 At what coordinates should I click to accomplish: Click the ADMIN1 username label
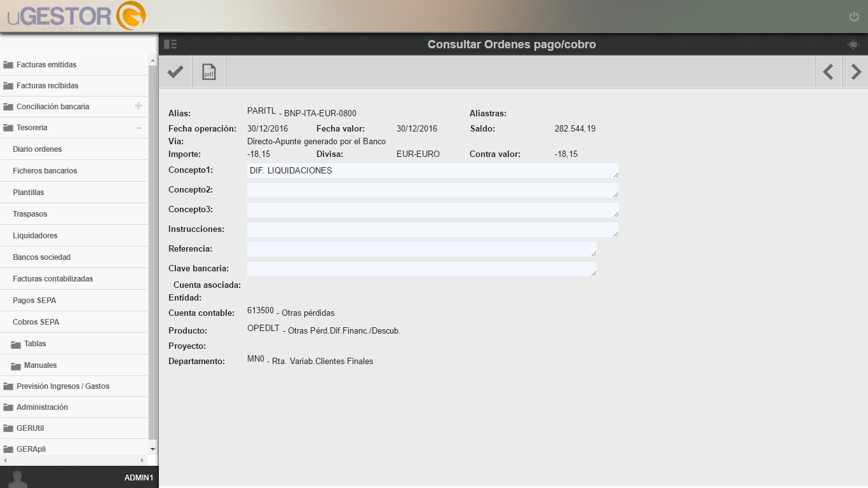(x=139, y=478)
